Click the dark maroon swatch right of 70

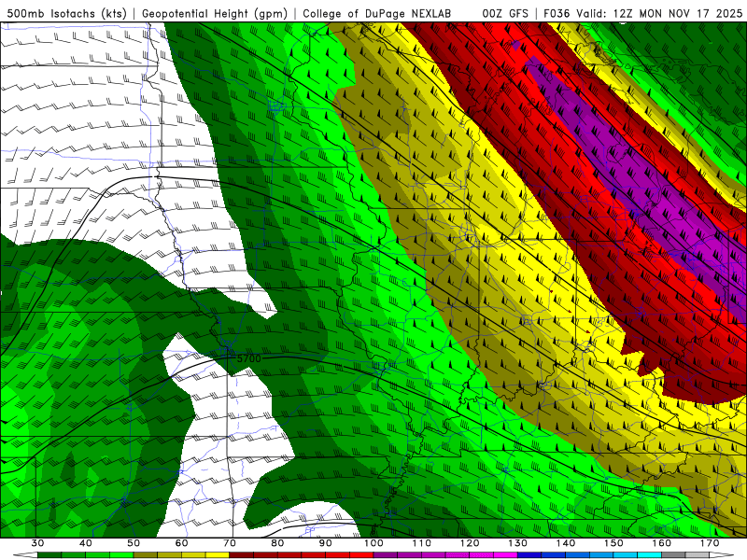coord(242,556)
